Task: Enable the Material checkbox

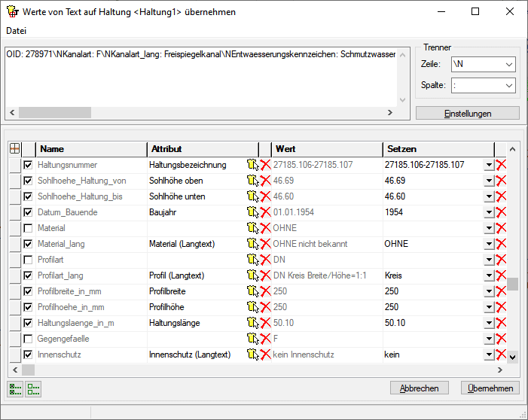Action: [29, 228]
